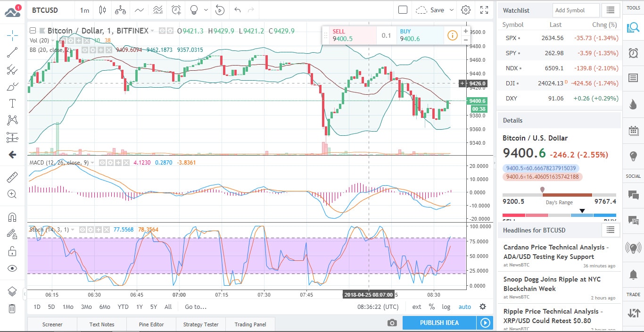Select the zoom in magnifier tool
Viewport: 644px width, 332px height.
coord(12,194)
